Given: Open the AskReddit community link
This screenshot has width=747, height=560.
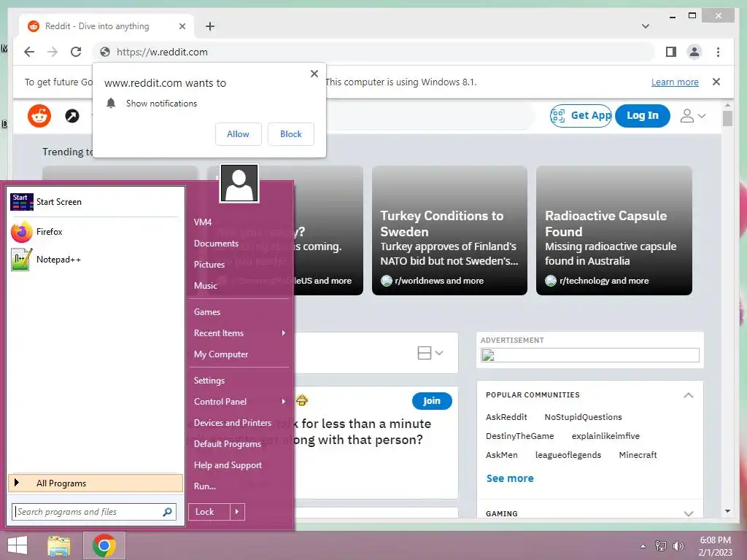Looking at the screenshot, I should click(x=506, y=417).
